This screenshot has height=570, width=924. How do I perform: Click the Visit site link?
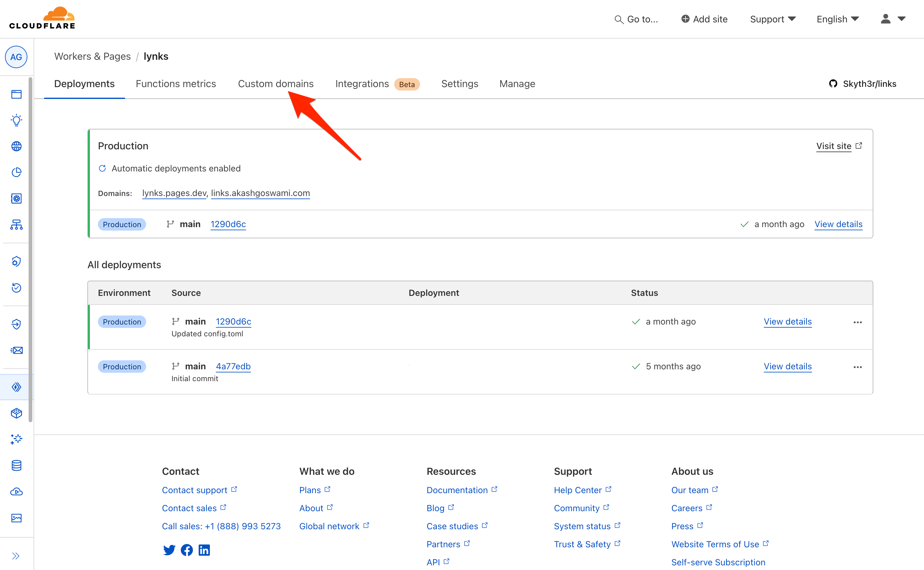pyautogui.click(x=834, y=146)
